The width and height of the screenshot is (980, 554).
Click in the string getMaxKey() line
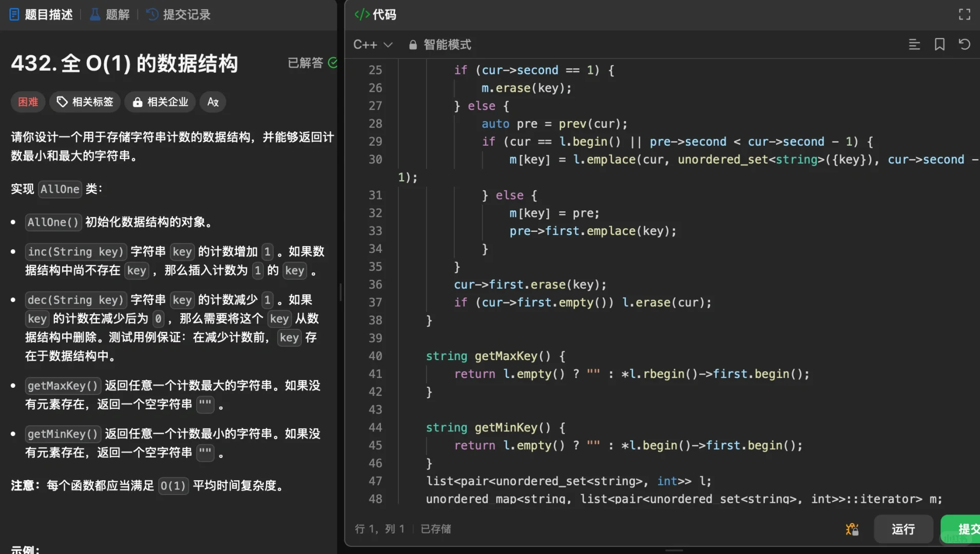[x=495, y=356]
